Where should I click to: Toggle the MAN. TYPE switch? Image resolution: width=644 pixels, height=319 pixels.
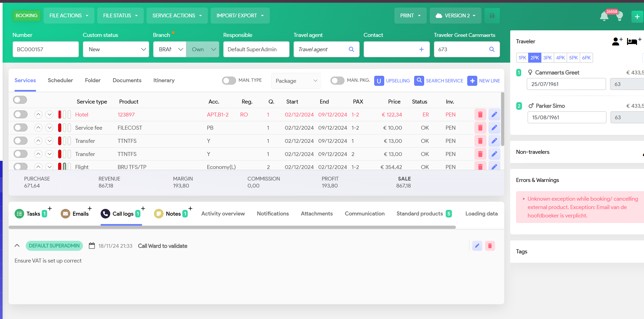click(229, 80)
